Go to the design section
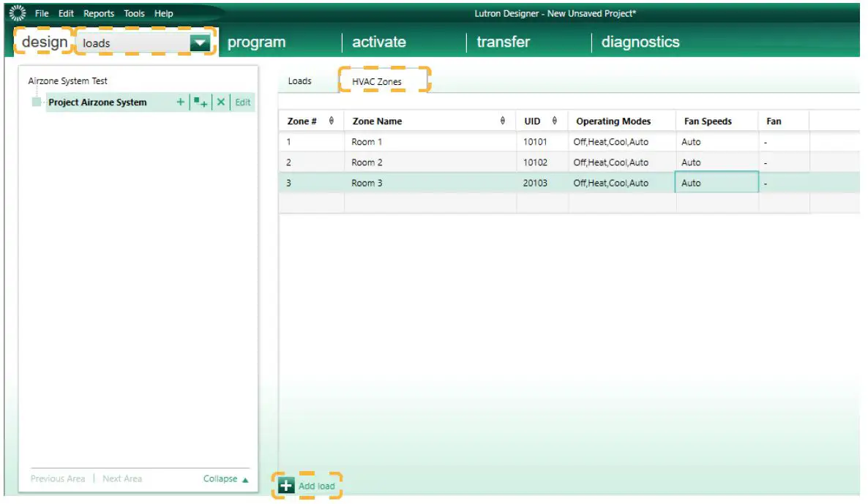The width and height of the screenshot is (868, 504). (45, 42)
